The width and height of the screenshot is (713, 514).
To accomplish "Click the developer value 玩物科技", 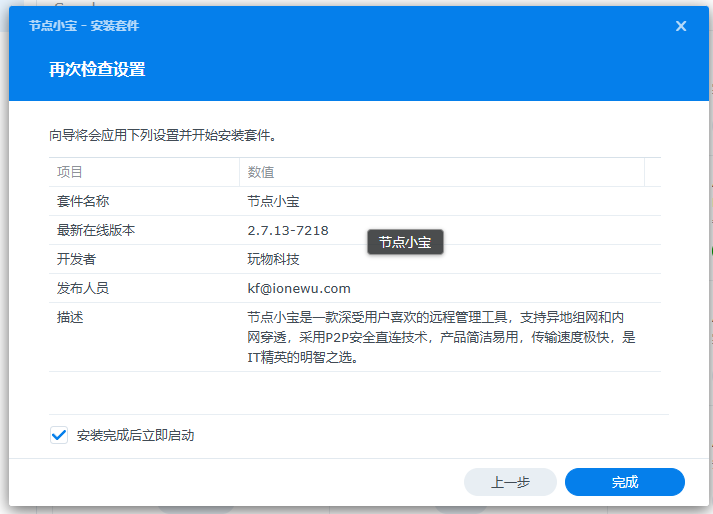I will tap(273, 259).
